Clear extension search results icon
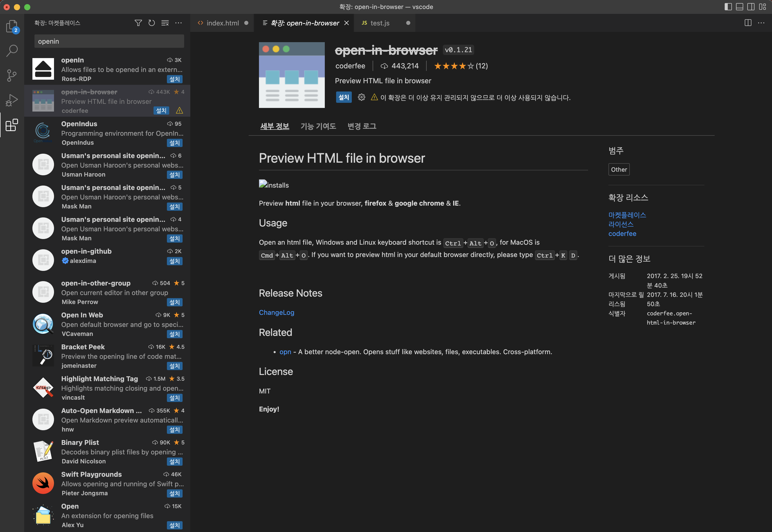This screenshot has width=772, height=532. (x=165, y=23)
